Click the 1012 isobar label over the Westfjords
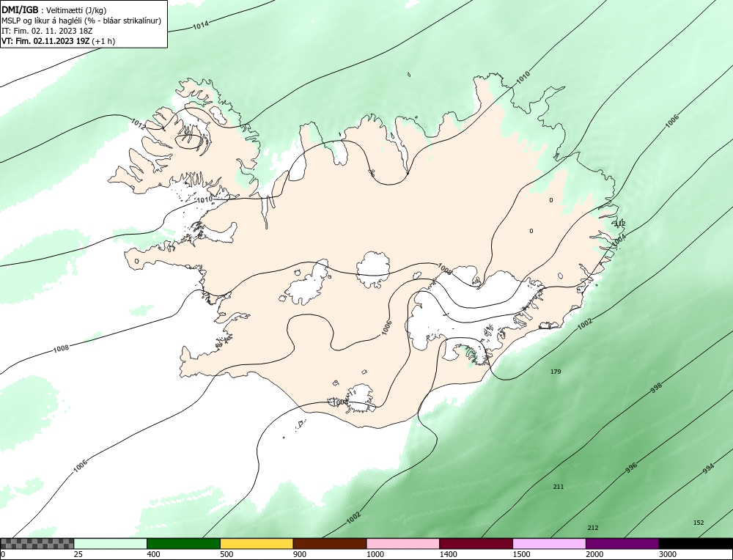This screenshot has height=560, width=733. click(x=138, y=124)
